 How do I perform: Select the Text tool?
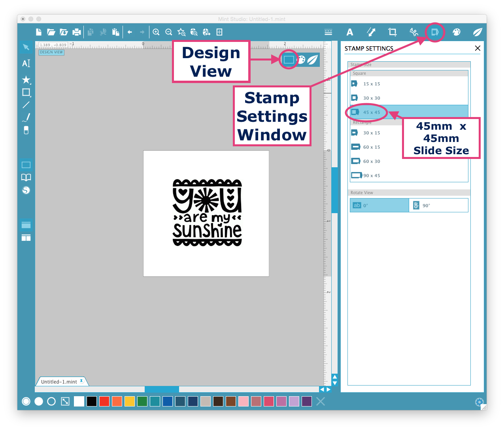26,63
